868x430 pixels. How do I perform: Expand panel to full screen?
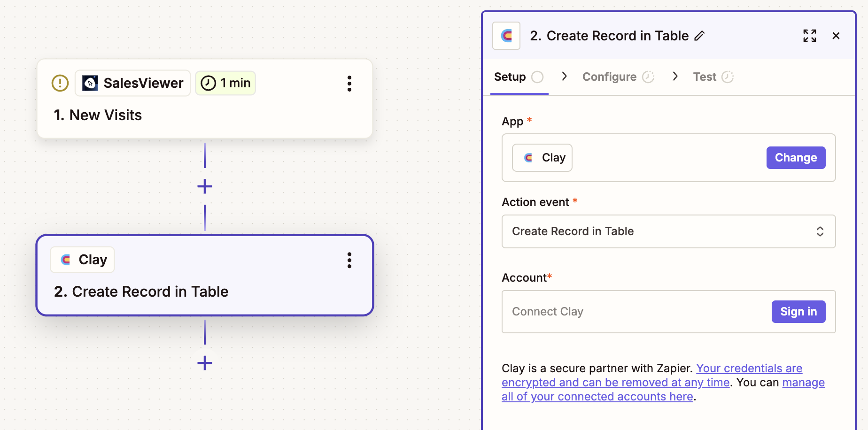[x=810, y=36]
